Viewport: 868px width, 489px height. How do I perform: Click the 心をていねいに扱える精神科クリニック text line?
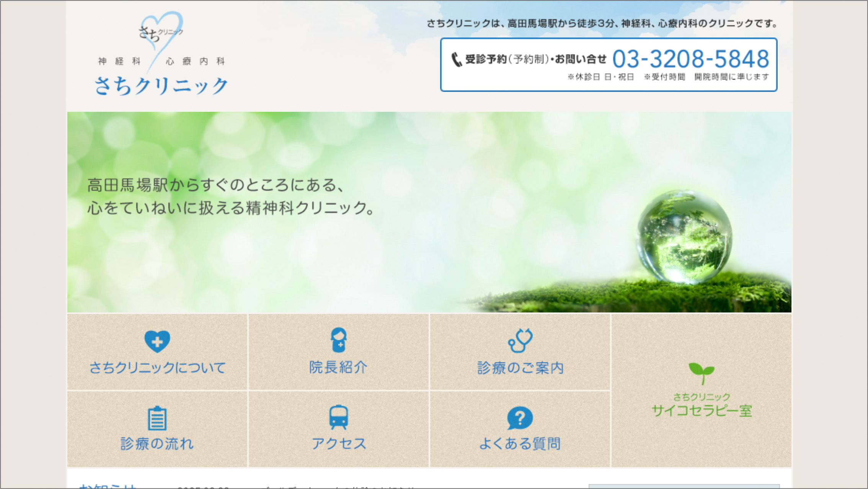pos(231,208)
